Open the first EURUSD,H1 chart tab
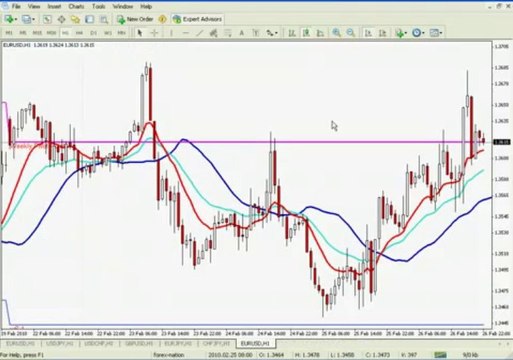 (x=20, y=343)
